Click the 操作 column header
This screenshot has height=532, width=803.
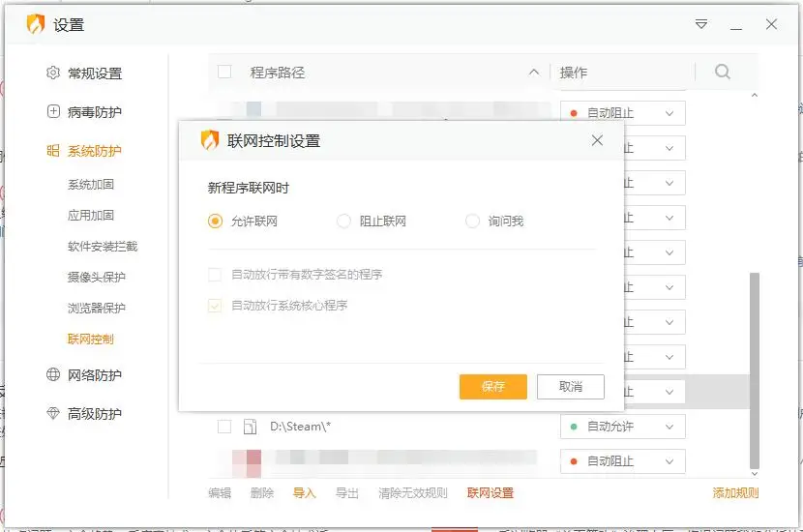coord(574,73)
